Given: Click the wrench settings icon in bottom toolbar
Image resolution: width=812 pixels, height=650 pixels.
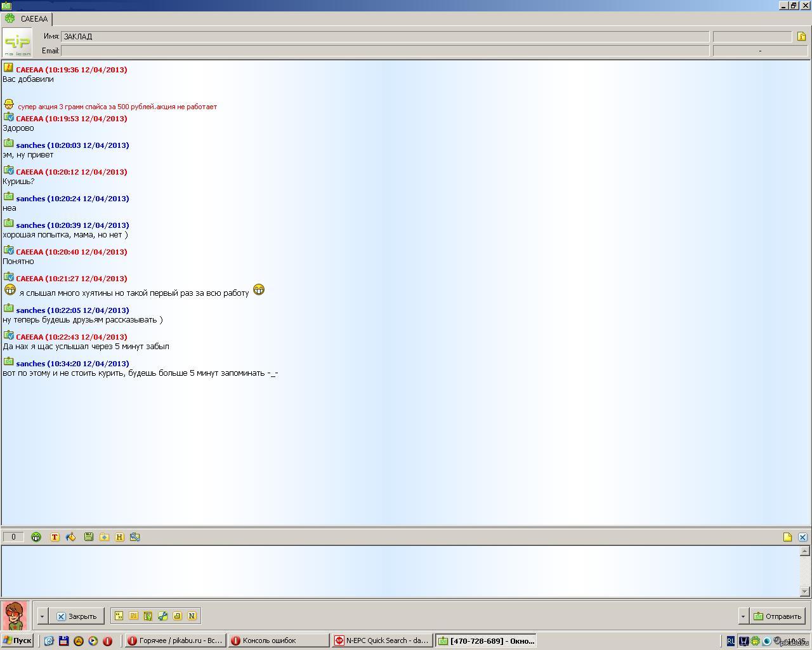Looking at the screenshot, I should pos(162,616).
